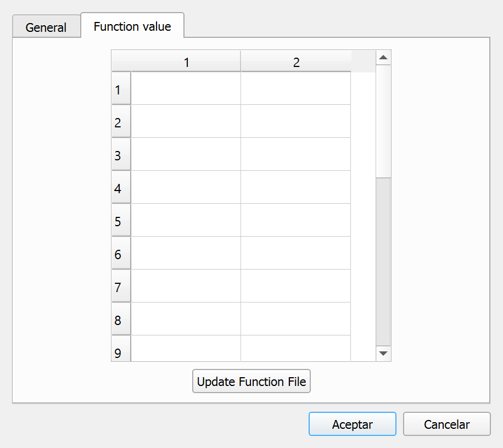Click cell in row 2, column 2
Viewport: 503px width, 448px height.
point(296,121)
